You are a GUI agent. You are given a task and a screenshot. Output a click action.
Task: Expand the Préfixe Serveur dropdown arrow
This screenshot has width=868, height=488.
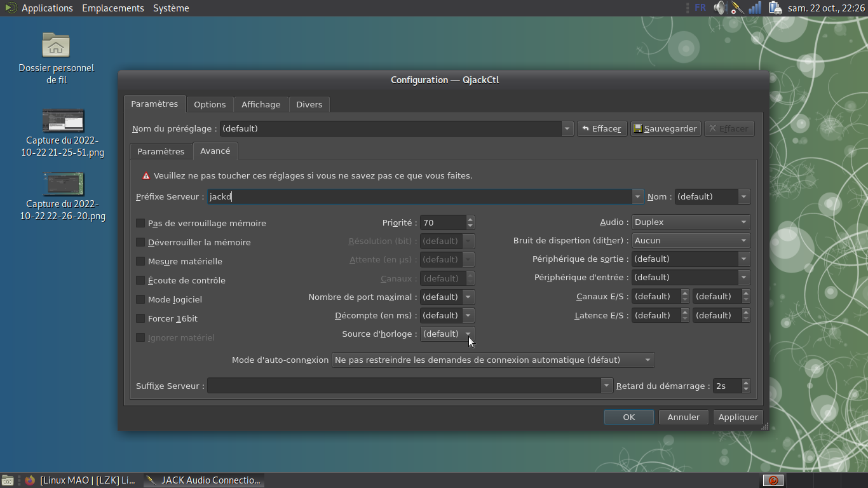point(638,197)
